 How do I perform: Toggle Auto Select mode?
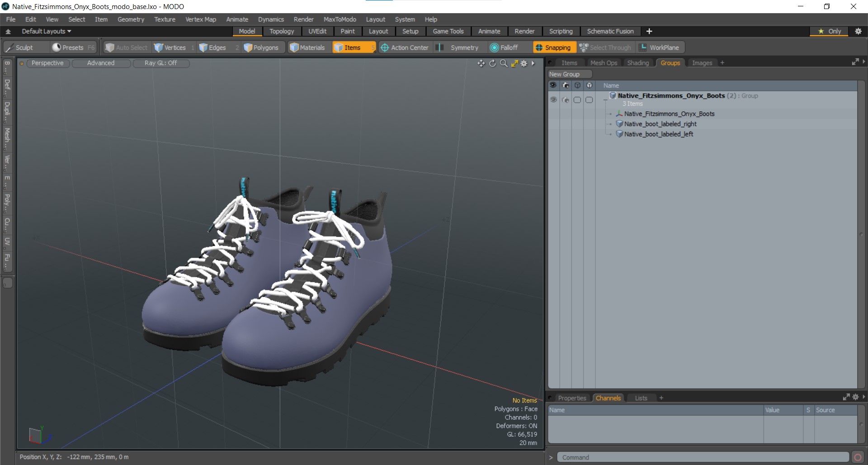click(127, 47)
